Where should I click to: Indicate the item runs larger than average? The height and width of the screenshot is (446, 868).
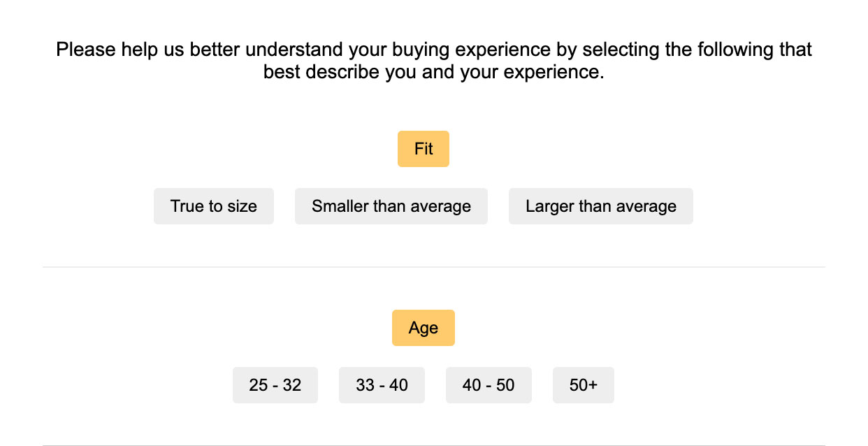coord(601,206)
